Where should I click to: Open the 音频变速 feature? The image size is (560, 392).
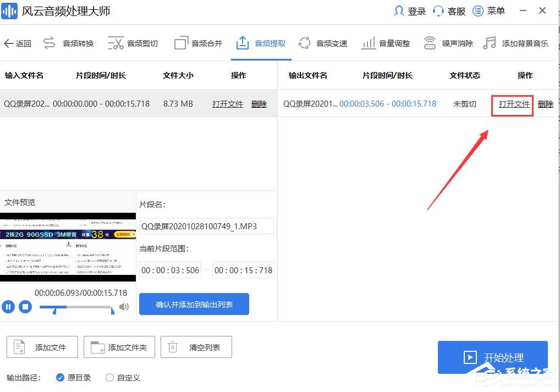(x=331, y=43)
